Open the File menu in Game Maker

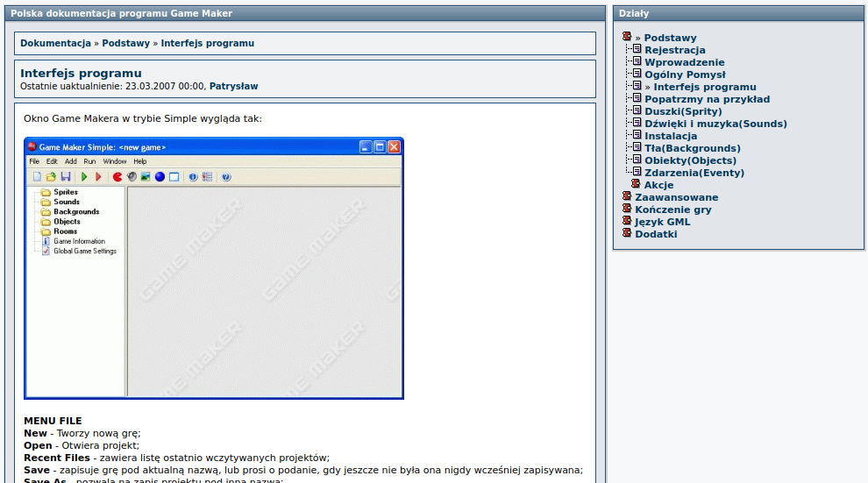point(34,161)
